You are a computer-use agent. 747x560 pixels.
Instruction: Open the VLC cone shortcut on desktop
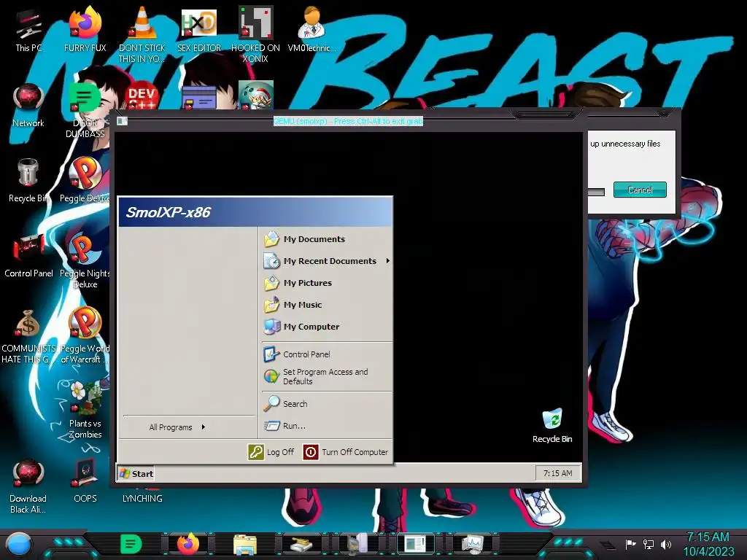tap(142, 34)
